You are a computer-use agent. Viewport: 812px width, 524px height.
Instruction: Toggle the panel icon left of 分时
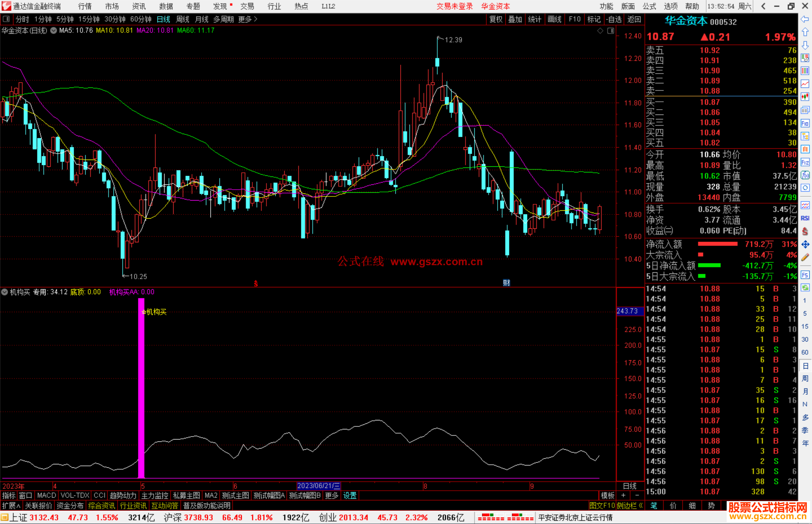(6, 19)
